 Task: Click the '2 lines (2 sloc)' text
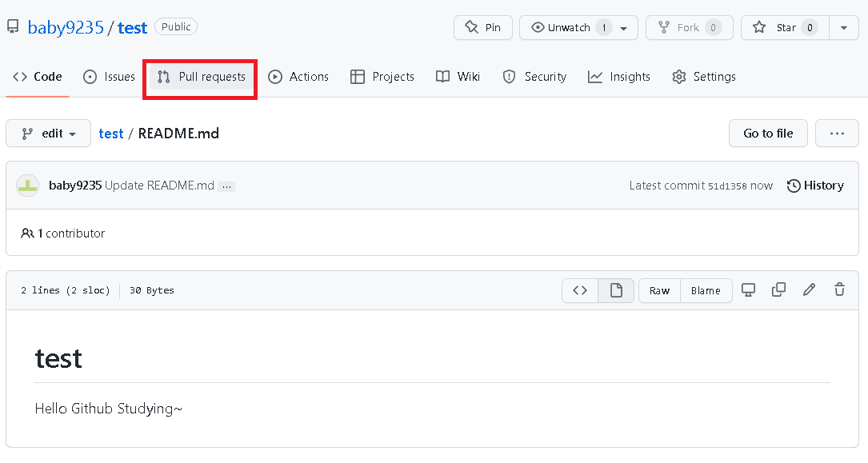point(66,290)
